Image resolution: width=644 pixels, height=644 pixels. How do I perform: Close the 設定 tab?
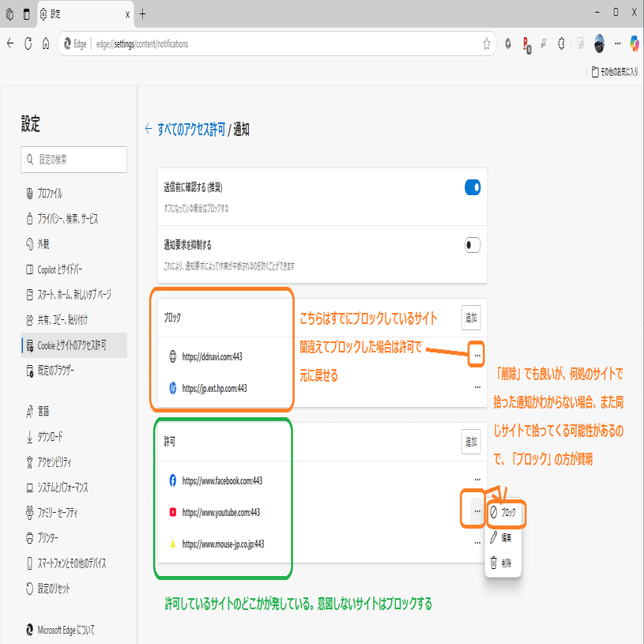[x=127, y=15]
